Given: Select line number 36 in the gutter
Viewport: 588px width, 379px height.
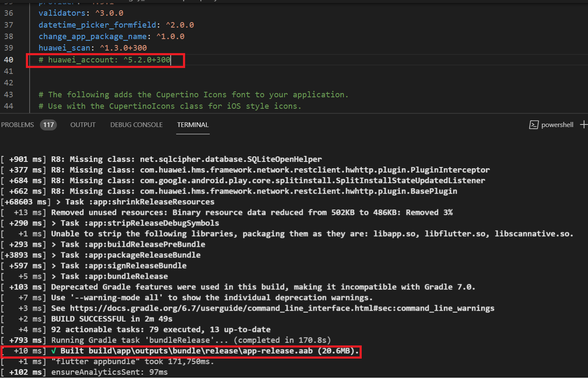Looking at the screenshot, I should pos(8,13).
